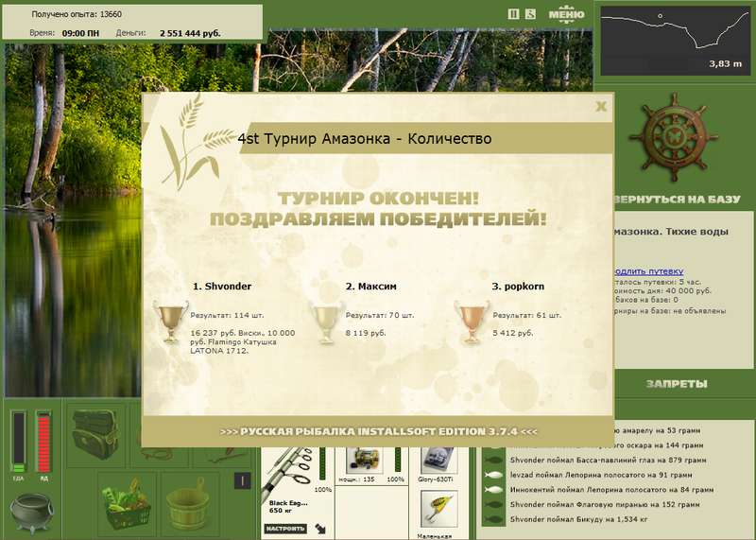
Task: Open the cooking cauldron icon
Action: pos(31,513)
